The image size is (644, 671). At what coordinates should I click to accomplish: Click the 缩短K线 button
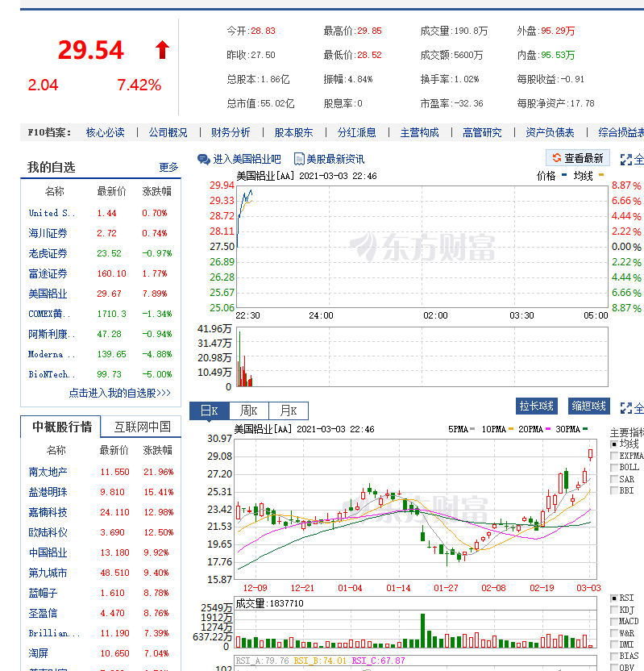pyautogui.click(x=589, y=406)
